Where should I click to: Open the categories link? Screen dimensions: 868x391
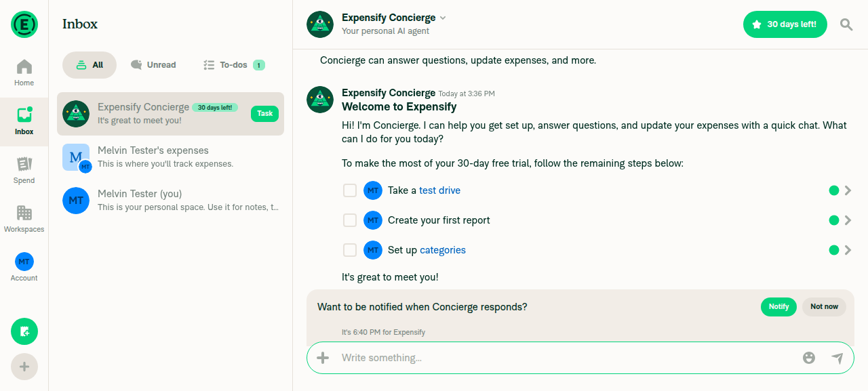click(443, 250)
